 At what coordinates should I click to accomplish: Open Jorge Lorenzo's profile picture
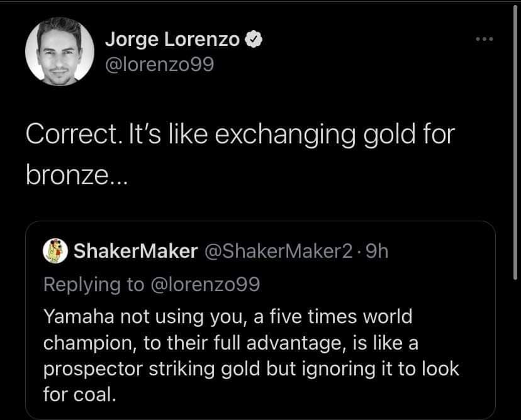pos(60,52)
